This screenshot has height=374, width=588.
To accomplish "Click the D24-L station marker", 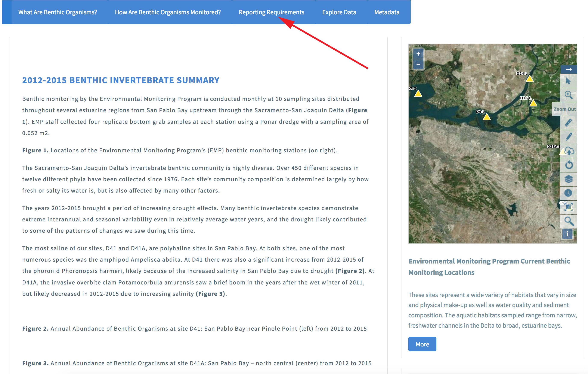I will [529, 79].
